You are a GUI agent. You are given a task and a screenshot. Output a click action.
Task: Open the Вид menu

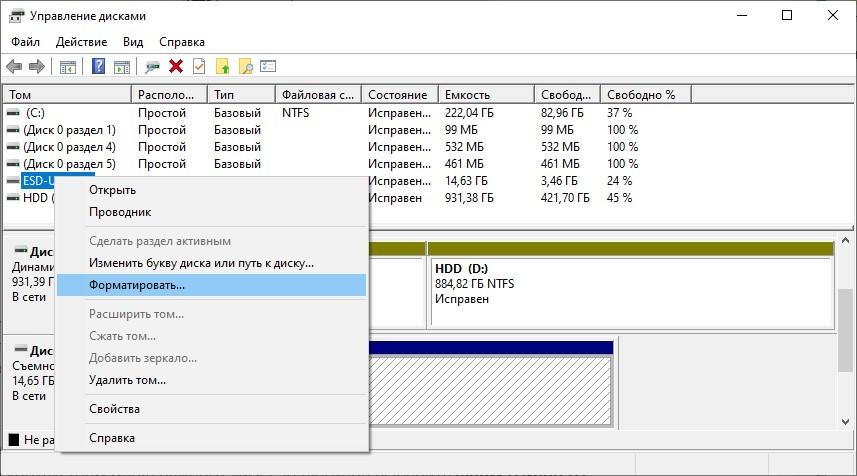(x=133, y=42)
